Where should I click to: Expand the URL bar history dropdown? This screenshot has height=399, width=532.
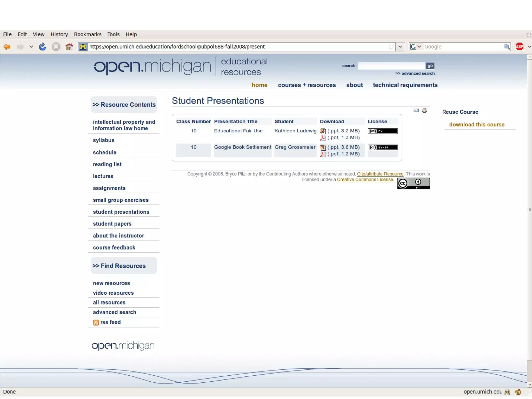pos(400,47)
